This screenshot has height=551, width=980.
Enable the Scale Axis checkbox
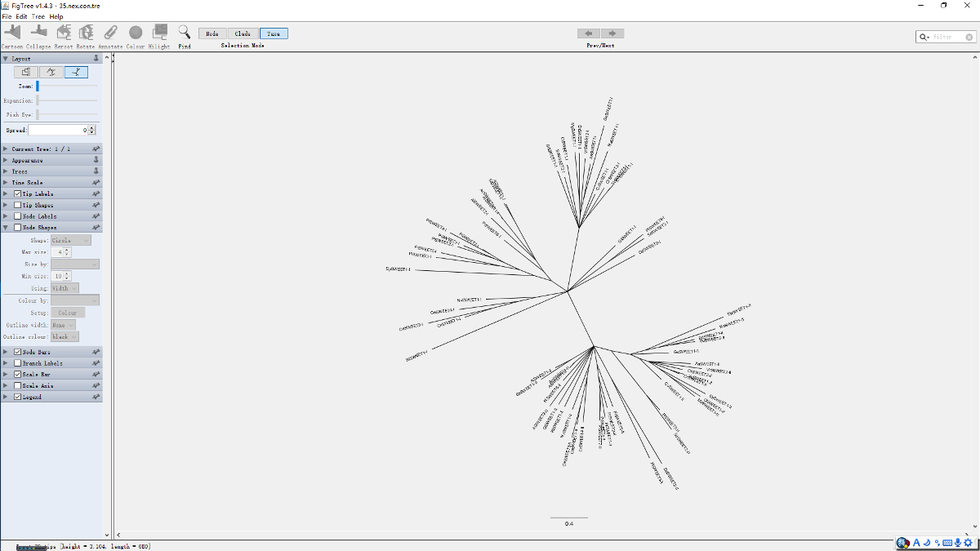[18, 385]
